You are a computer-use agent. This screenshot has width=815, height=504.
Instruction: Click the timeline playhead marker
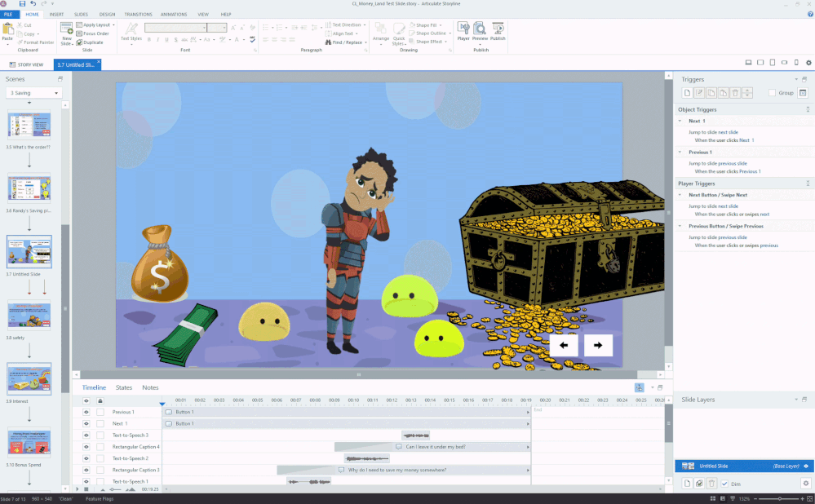162,403
